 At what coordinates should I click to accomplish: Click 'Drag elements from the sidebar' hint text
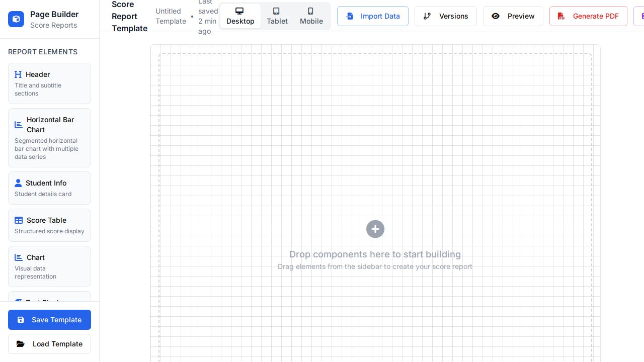tap(375, 266)
